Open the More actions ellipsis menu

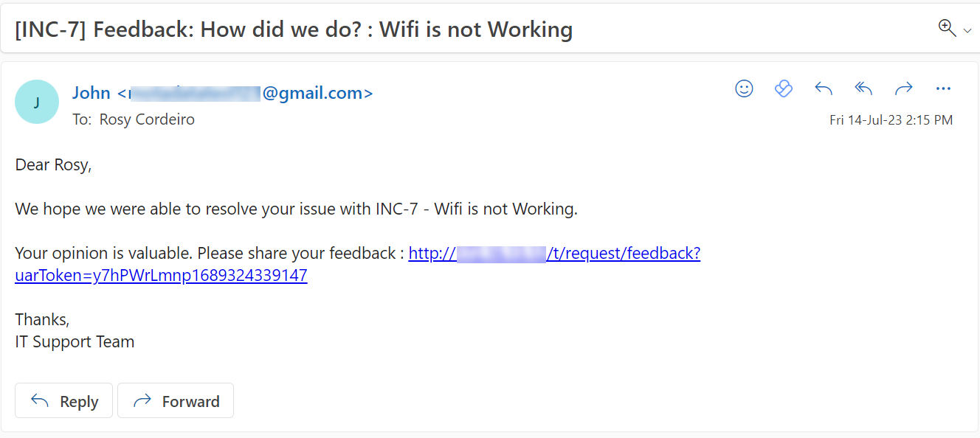point(943,88)
